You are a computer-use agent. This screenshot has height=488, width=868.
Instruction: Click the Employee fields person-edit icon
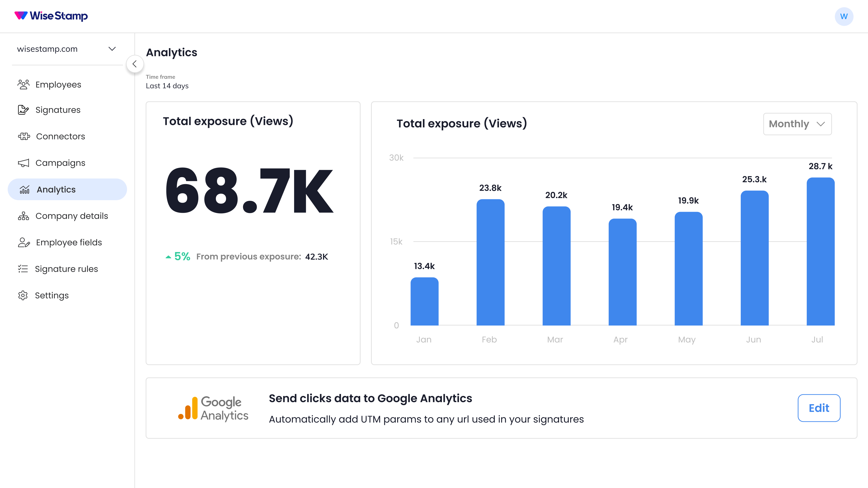(x=24, y=242)
